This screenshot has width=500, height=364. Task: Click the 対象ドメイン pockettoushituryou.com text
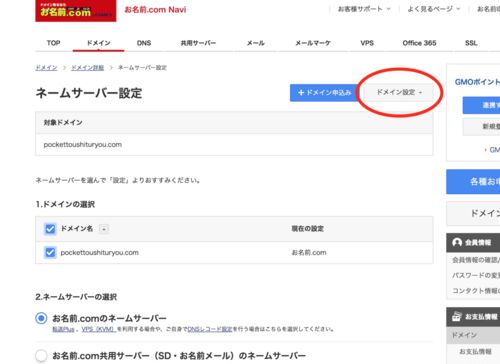pyautogui.click(x=83, y=145)
